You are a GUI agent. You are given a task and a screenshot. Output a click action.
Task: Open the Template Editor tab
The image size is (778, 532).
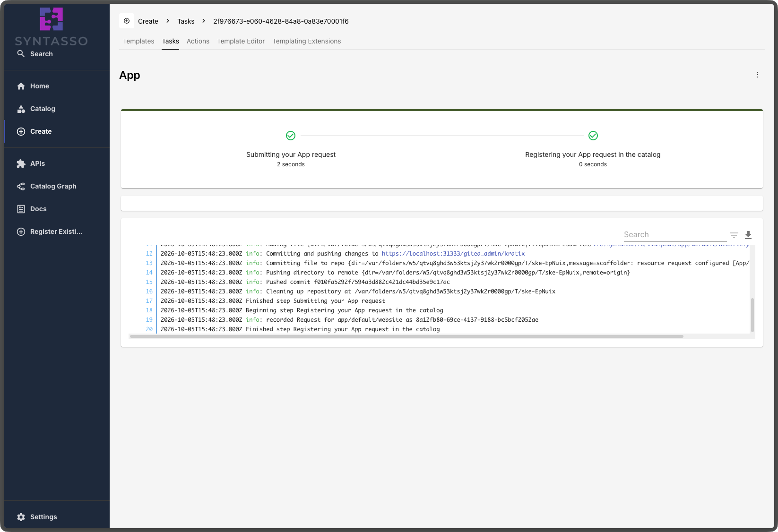click(x=241, y=41)
